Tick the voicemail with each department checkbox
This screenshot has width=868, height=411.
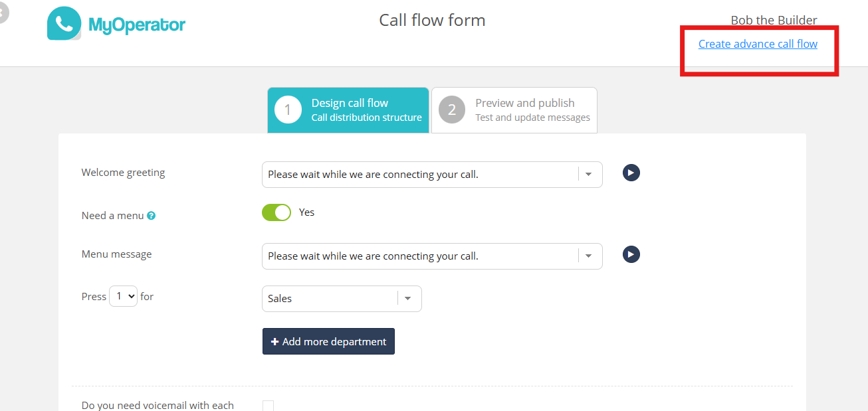coord(268,406)
